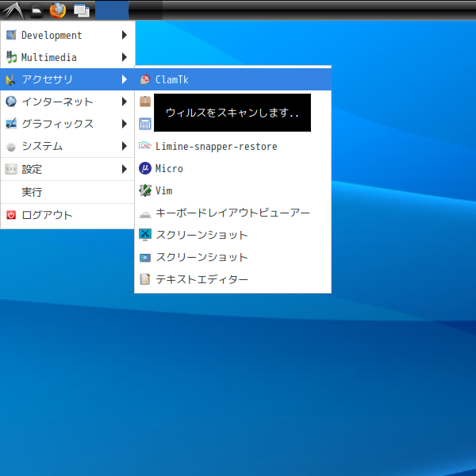Open キーボードレイアウトビューアー
Image resolution: width=476 pixels, height=476 pixels.
pos(232,213)
